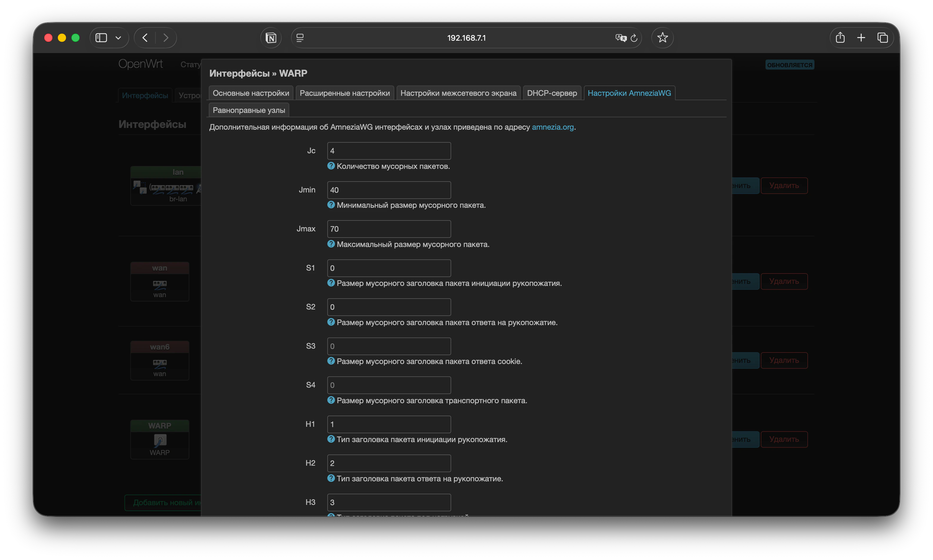
Task: Click the H3 input field
Action: click(x=389, y=502)
